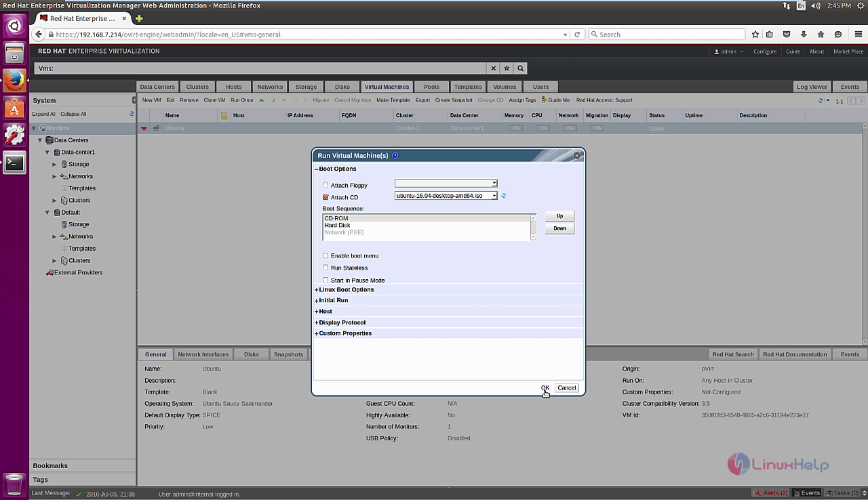Open the Alerts indicator in status bar

(x=771, y=493)
